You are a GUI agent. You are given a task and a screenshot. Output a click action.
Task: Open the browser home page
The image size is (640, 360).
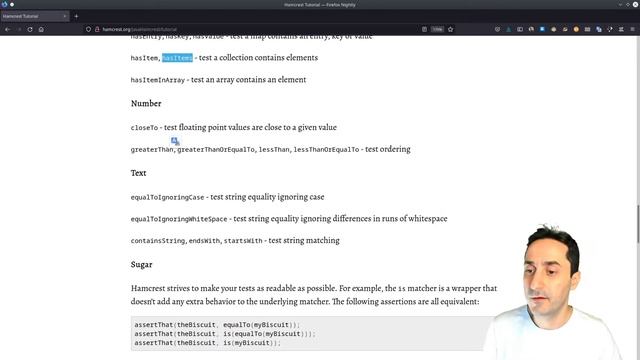coord(41,29)
